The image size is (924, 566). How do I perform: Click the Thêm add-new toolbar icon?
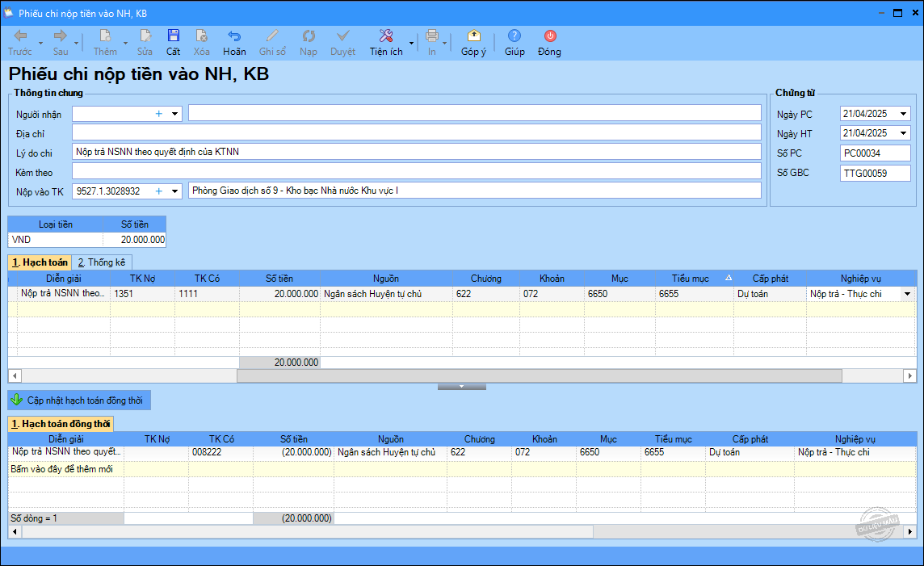tap(105, 43)
